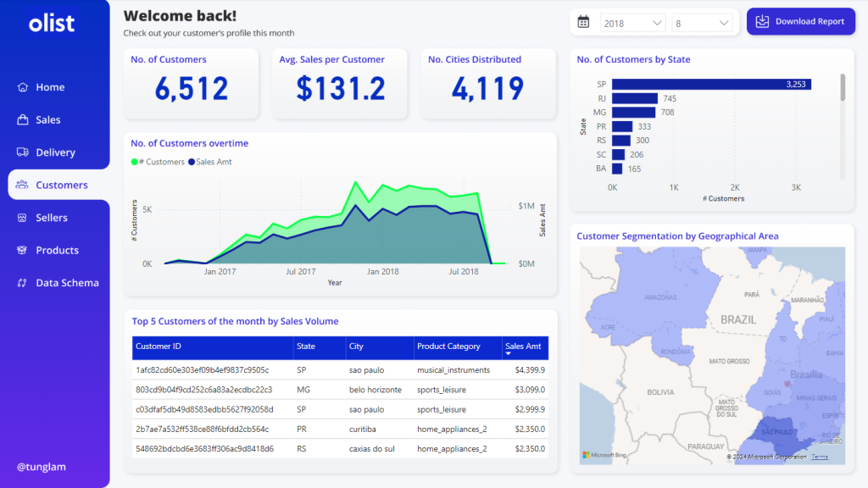This screenshot has width=868, height=488.
Task: Click the State column header in table
Action: tap(306, 347)
